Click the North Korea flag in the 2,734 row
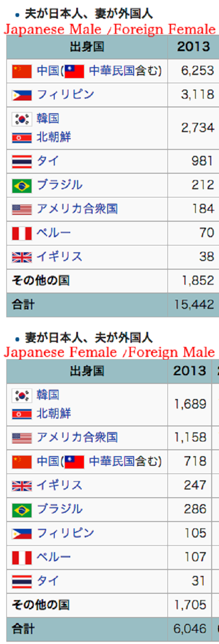 [22, 138]
